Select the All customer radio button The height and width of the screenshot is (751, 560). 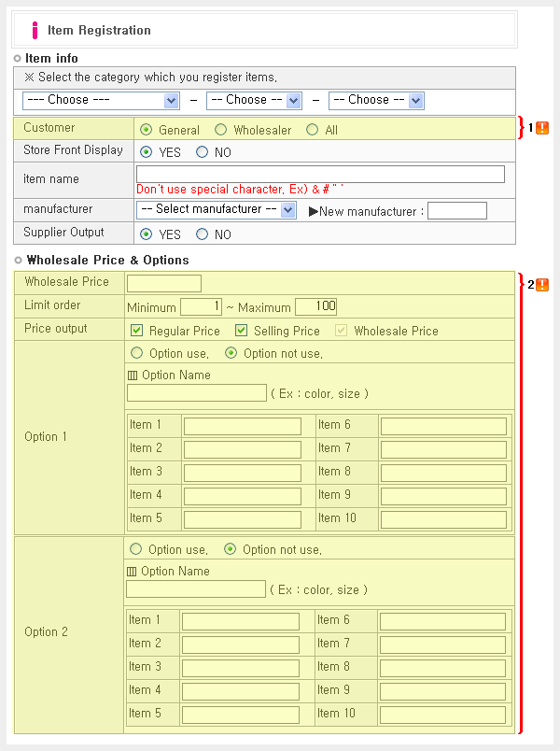[312, 130]
